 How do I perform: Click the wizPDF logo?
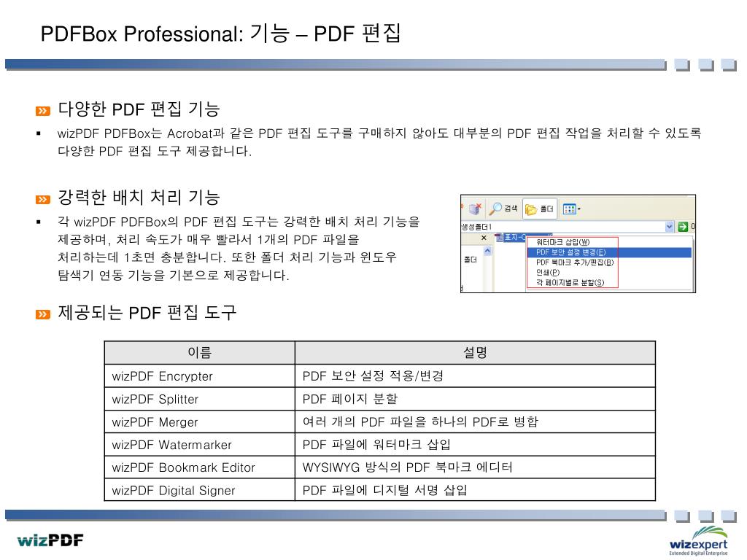(50, 540)
